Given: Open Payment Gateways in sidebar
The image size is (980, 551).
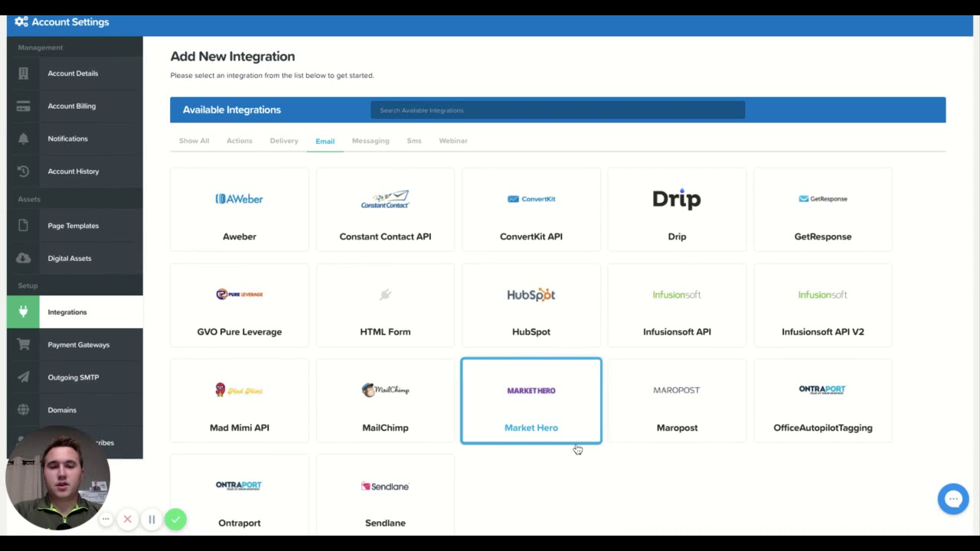Looking at the screenshot, I should [x=74, y=345].
